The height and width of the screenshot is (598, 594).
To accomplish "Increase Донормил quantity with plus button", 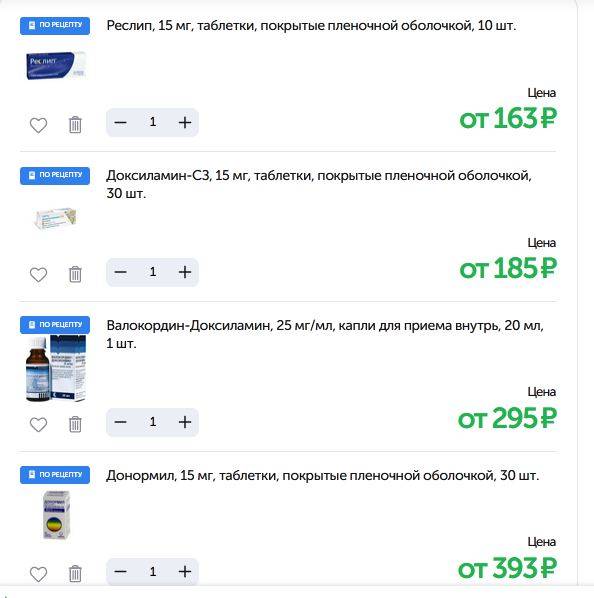I will 185,572.
